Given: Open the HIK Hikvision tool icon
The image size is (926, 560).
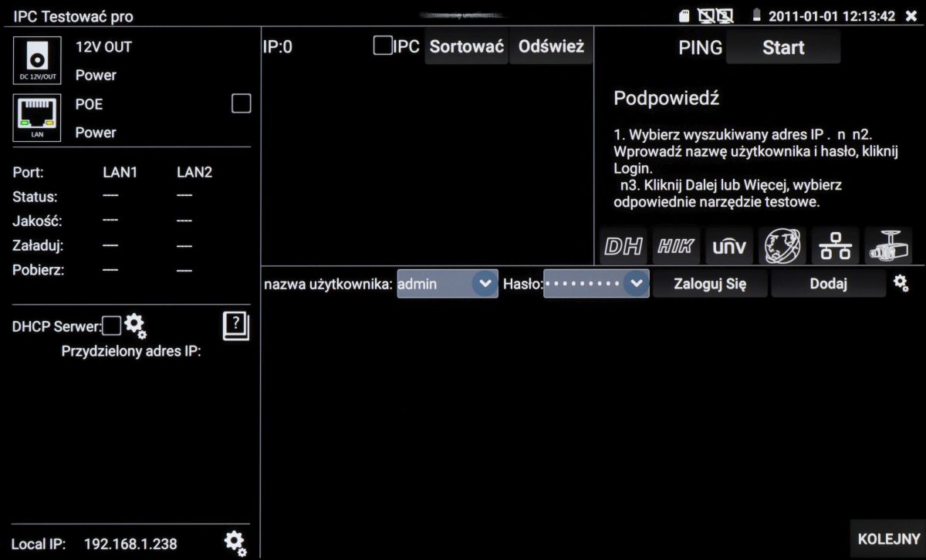Looking at the screenshot, I should pos(676,247).
